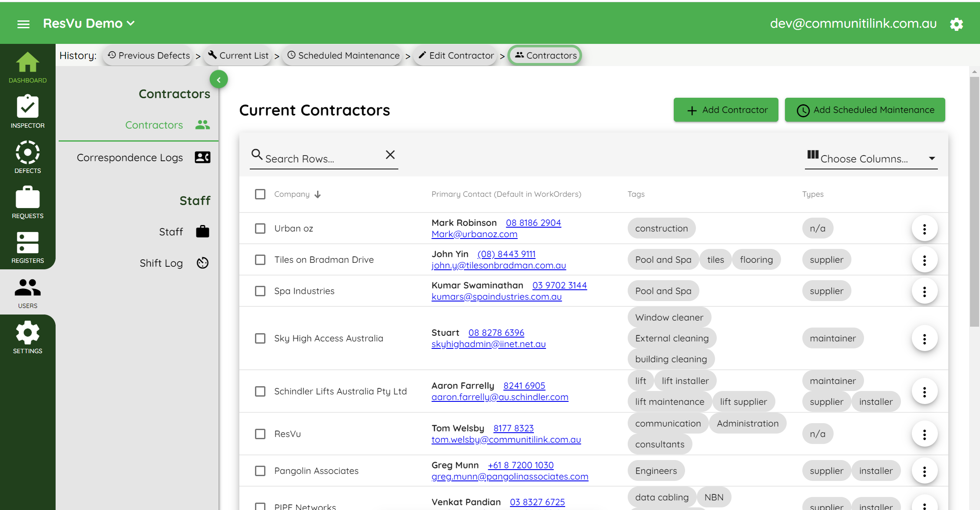
Task: Open the Inspector section
Action: (x=28, y=112)
